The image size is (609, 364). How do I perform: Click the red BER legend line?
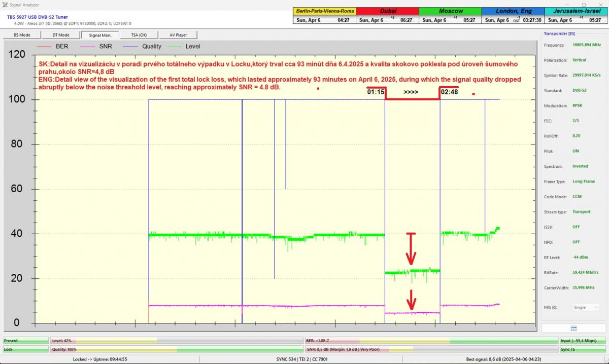coord(45,46)
